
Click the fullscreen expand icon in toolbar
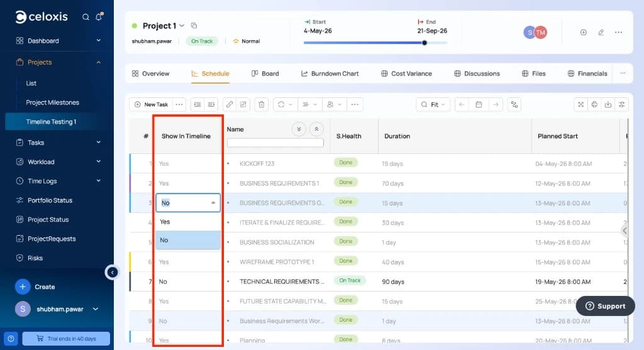point(580,105)
